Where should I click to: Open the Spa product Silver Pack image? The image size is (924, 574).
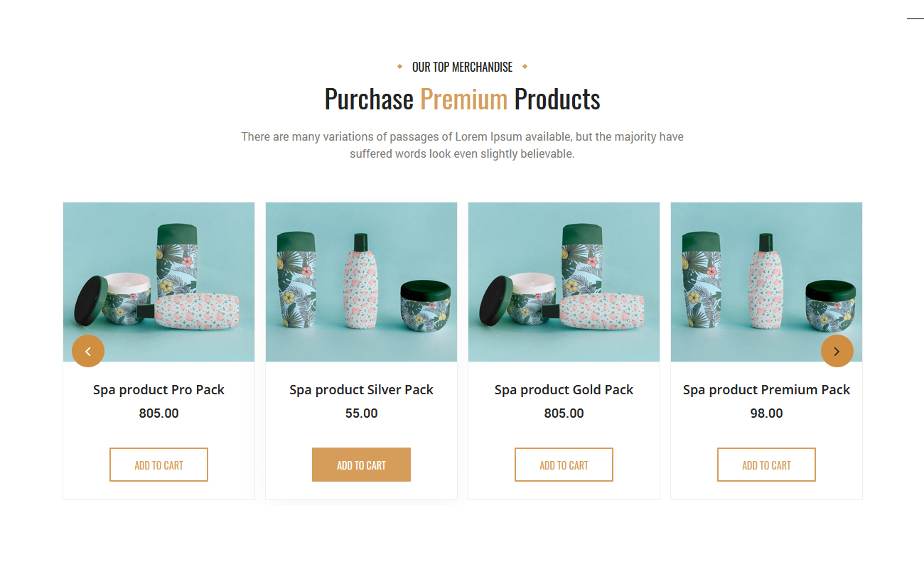click(x=361, y=282)
